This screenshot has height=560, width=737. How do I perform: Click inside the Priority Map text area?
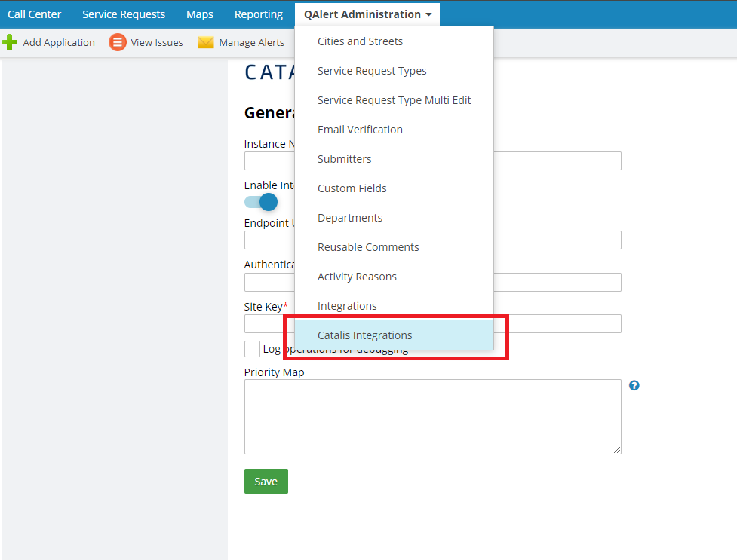(x=432, y=417)
